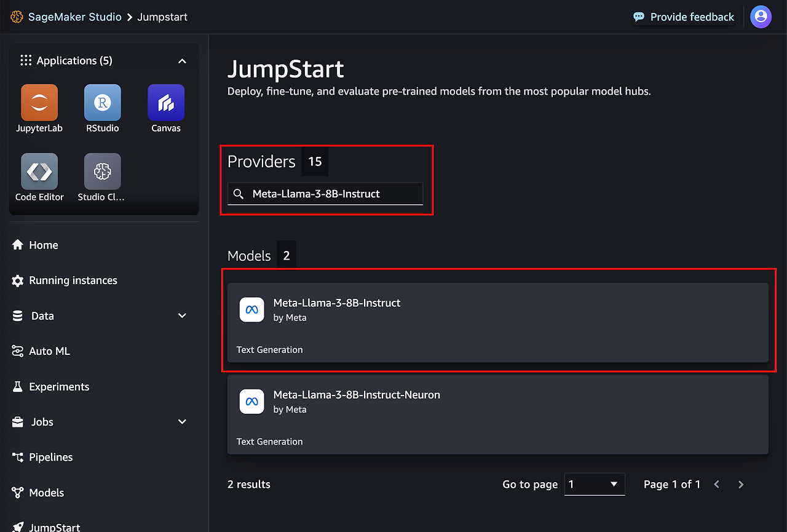Open the Meta-Llama-3-8B-Instruct model title

(337, 303)
